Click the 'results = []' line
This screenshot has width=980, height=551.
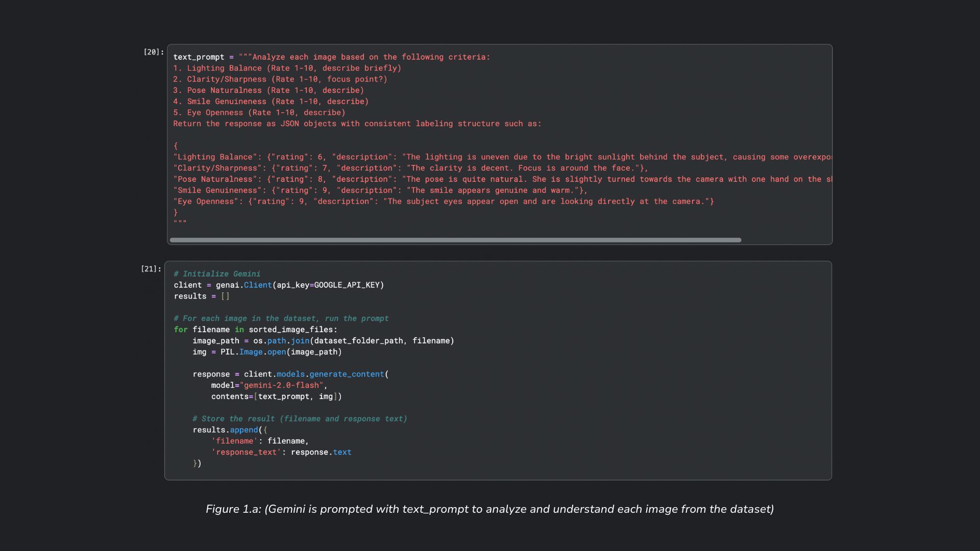point(202,296)
